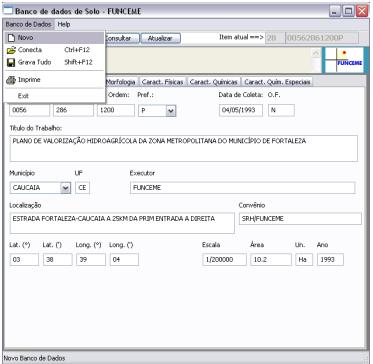Image resolution: width=373 pixels, height=364 pixels.
Task: Click the Novo new-document icon
Action: 11,38
